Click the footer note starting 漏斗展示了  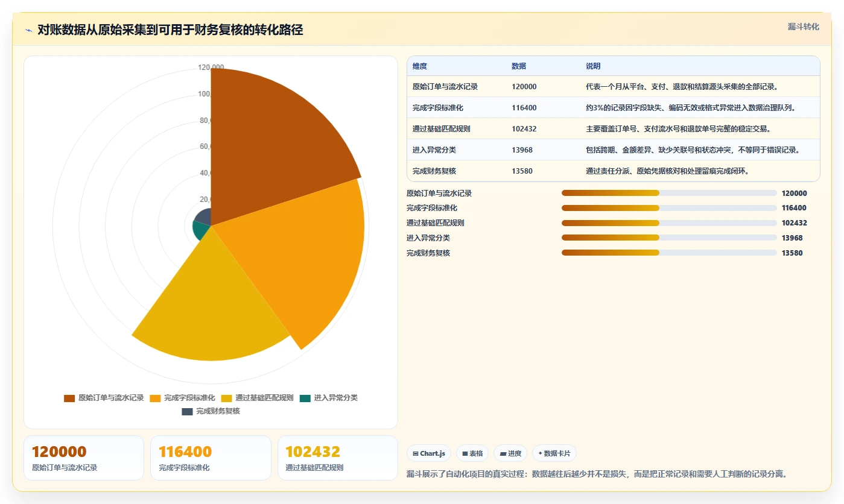pyautogui.click(x=597, y=474)
